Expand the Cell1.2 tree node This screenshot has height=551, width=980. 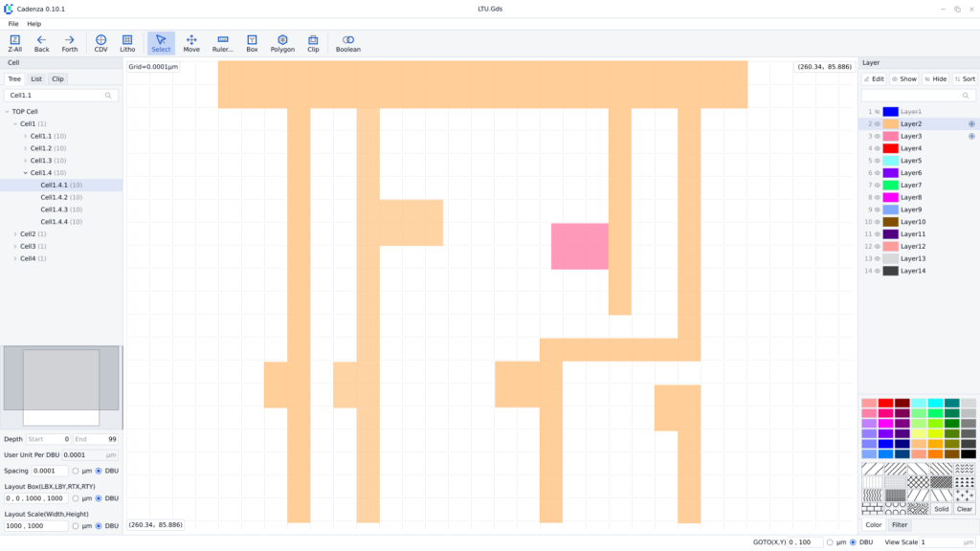(x=26, y=148)
